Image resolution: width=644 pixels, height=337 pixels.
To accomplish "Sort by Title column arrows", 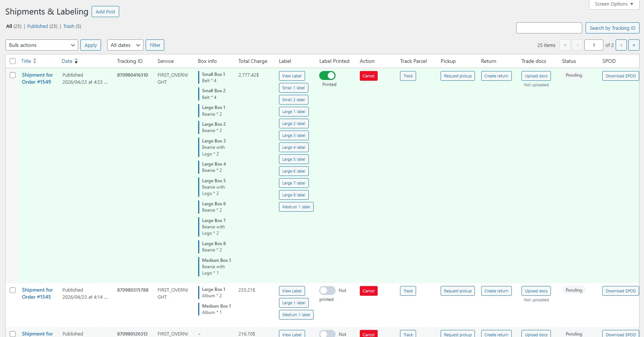I will [35, 61].
